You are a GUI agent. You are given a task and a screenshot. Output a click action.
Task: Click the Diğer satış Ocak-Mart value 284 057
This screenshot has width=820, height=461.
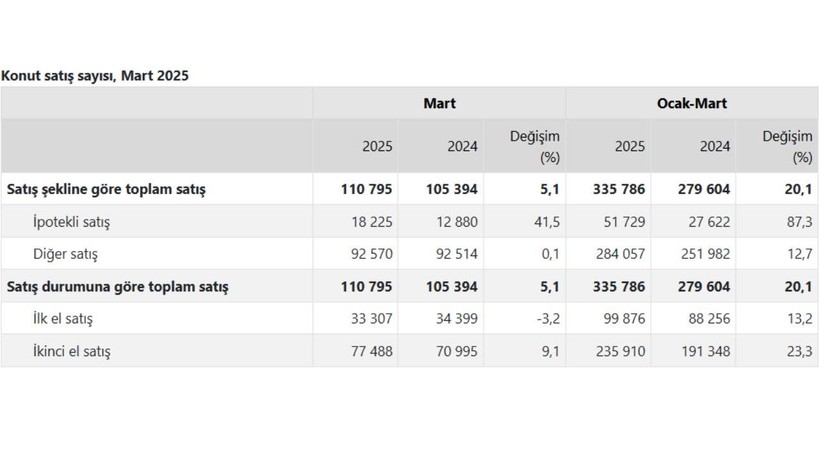(x=621, y=254)
